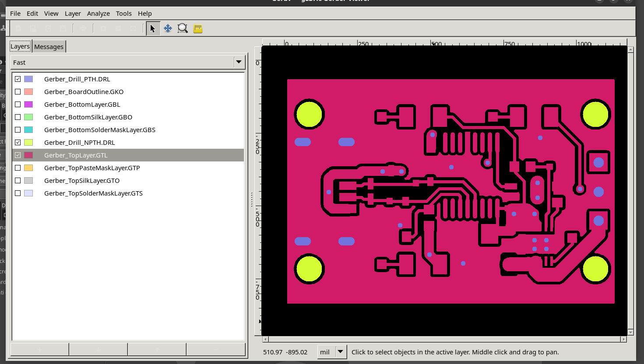Click the Gerber_TopLayer.GTL color swatch
644x364 pixels.
28,155
